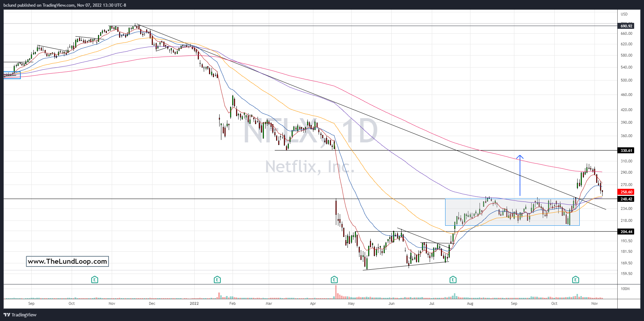Image resolution: width=644 pixels, height=321 pixels.
Task: Click the red 258.60 current price label
Action: pos(626,192)
